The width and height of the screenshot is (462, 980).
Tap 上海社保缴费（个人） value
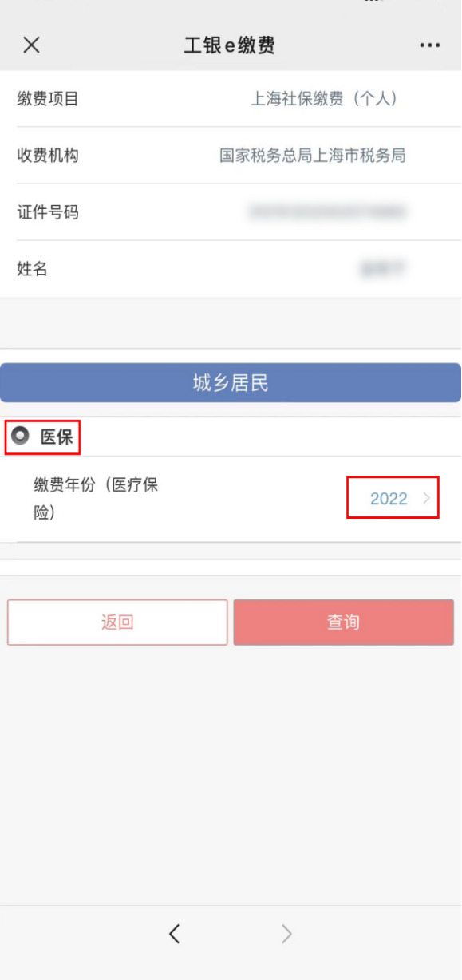324,99
